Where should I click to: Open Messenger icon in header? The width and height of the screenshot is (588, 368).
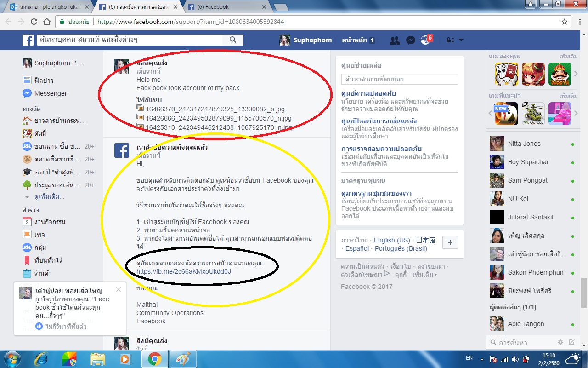(x=411, y=40)
